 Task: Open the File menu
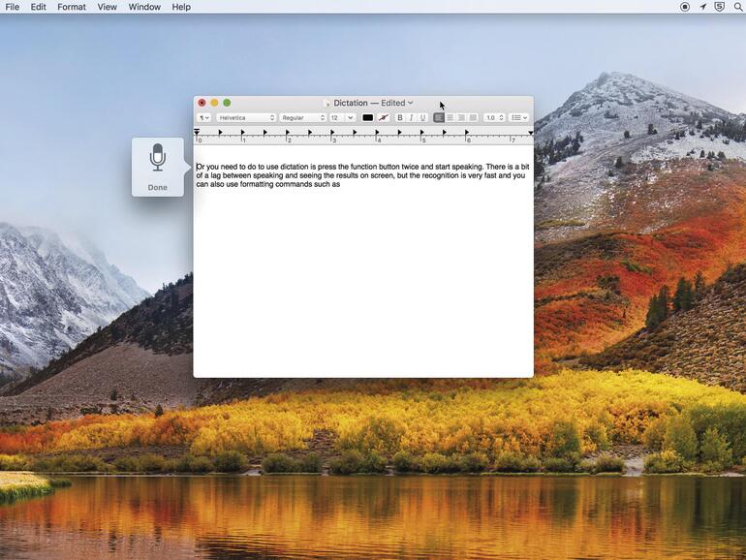coord(13,7)
